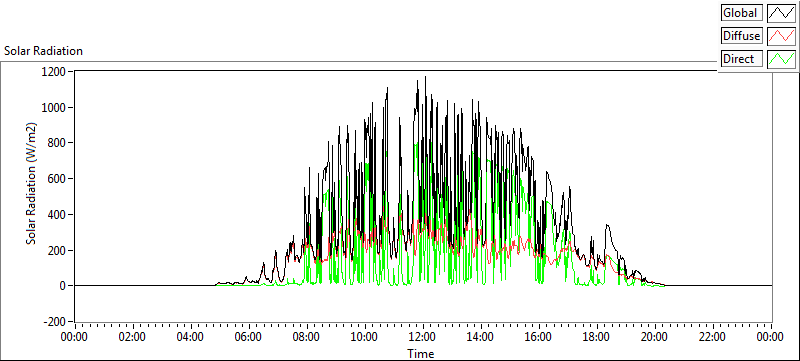The height and width of the screenshot is (361, 800).
Task: Click the 14:00 time axis label
Action: 481,337
